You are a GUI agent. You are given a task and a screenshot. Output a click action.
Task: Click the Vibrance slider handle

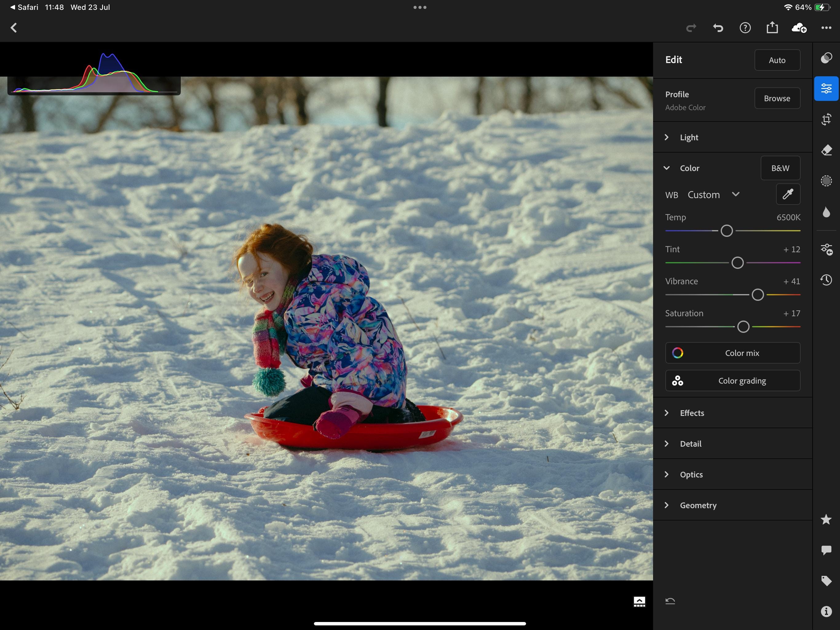758,294
